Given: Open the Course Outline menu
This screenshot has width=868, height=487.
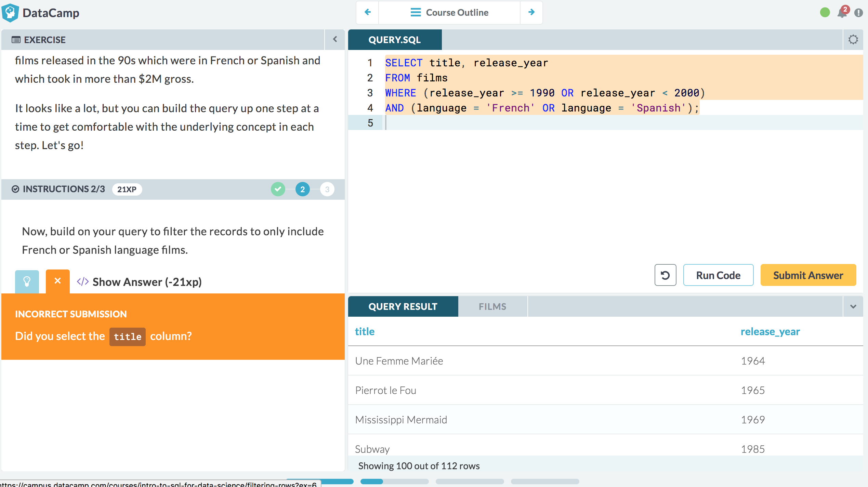Looking at the screenshot, I should coord(449,13).
